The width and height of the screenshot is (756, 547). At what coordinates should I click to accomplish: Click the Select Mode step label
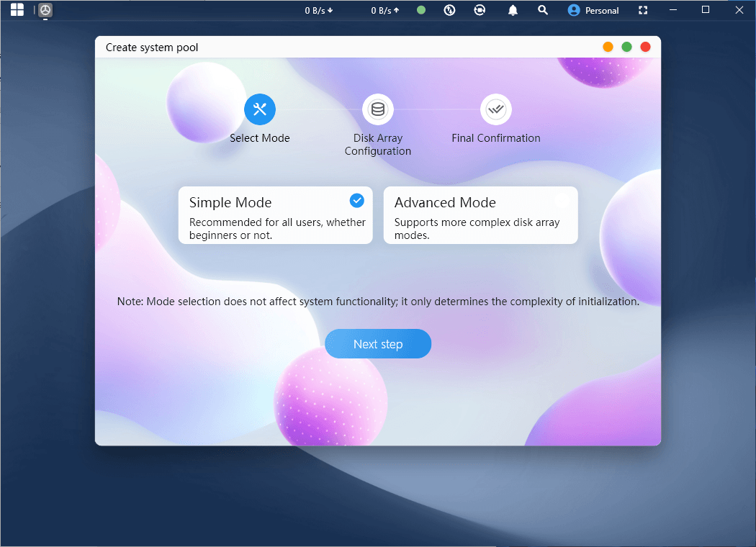(260, 138)
